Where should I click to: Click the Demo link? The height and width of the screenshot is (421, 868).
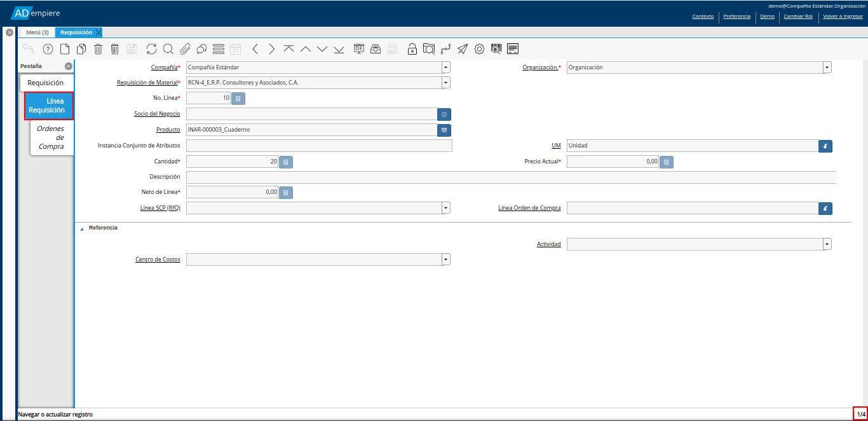768,17
